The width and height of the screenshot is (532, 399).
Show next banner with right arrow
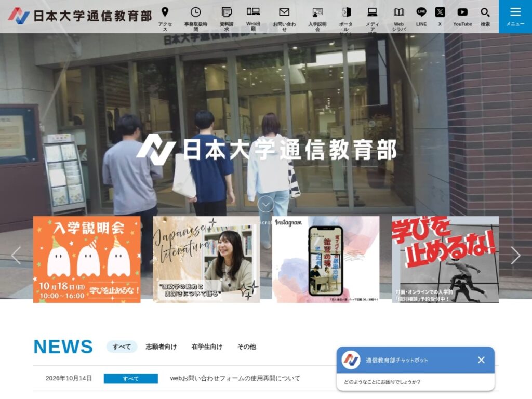[x=515, y=256]
